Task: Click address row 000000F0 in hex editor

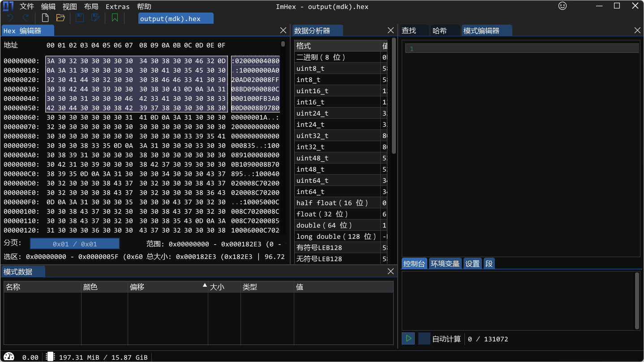Action: 21,202
